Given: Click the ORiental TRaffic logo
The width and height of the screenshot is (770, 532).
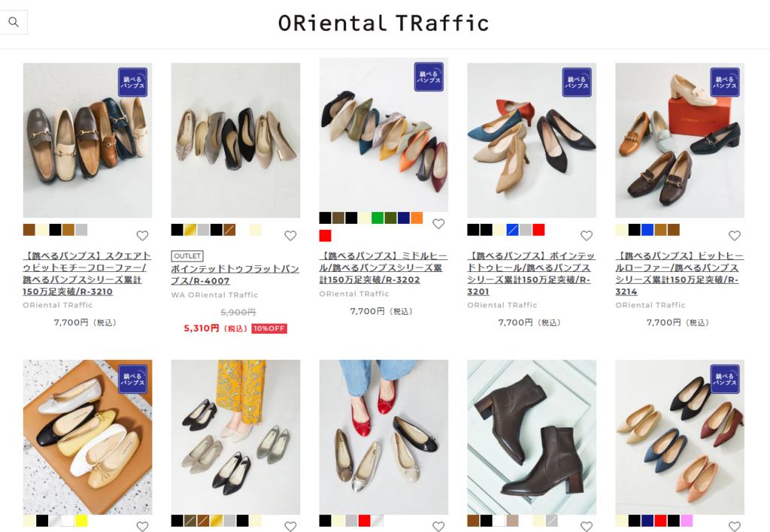Looking at the screenshot, I should [x=383, y=23].
